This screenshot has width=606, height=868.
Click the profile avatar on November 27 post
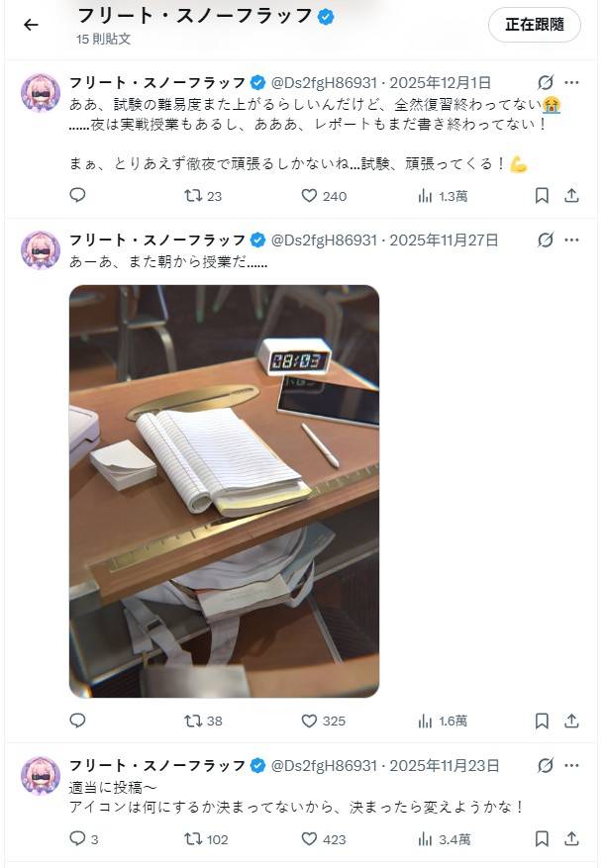coord(41,250)
